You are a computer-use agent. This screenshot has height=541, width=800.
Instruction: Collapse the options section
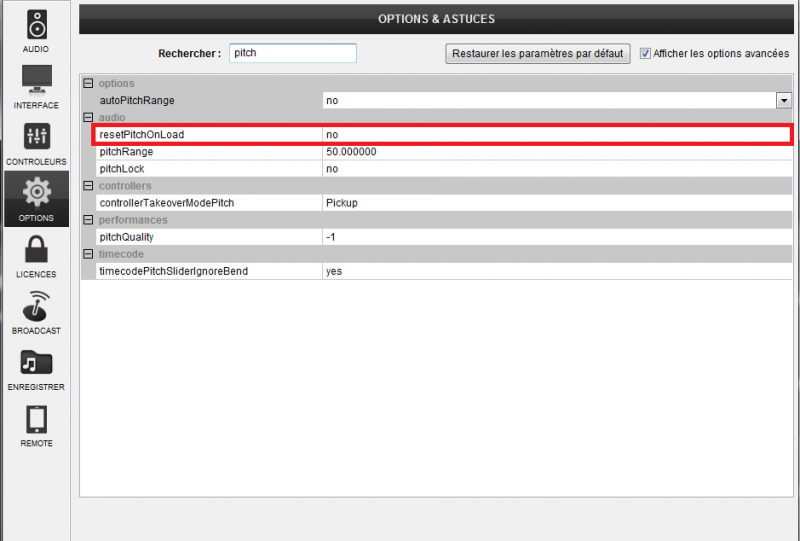point(88,83)
